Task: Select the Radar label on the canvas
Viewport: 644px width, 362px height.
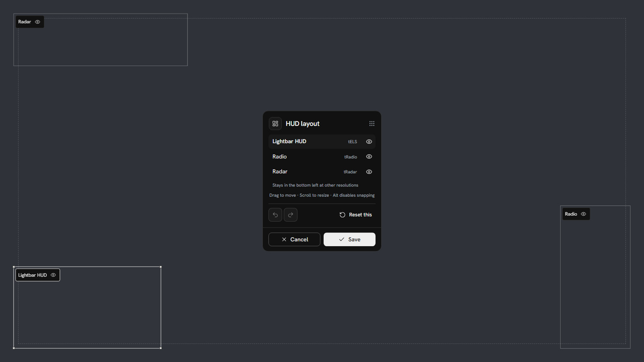Action: coord(25,22)
